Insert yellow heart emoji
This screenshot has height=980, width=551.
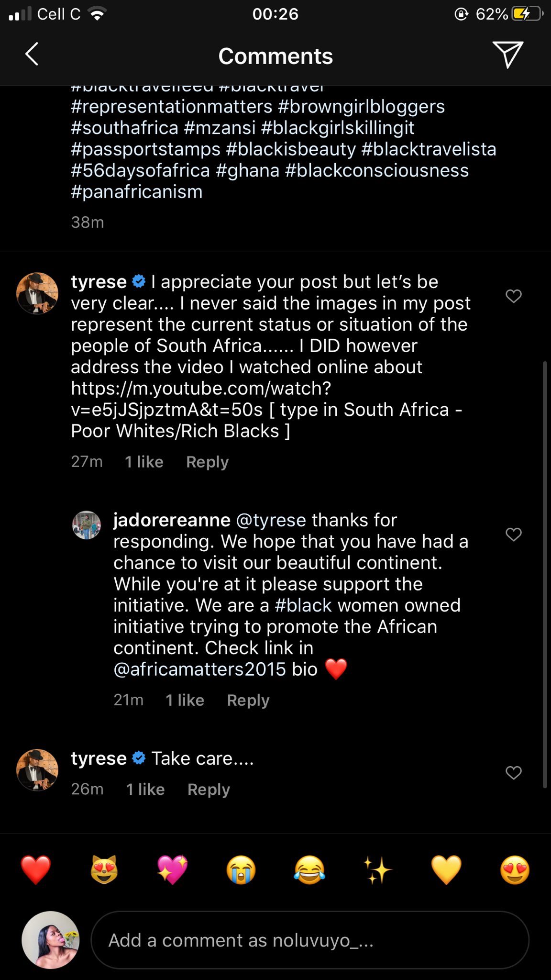pos(446,869)
